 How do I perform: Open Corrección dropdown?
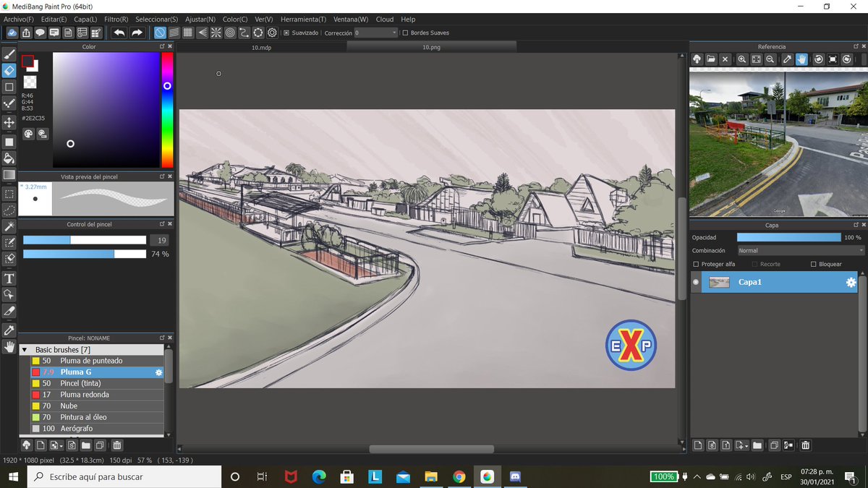pos(376,33)
